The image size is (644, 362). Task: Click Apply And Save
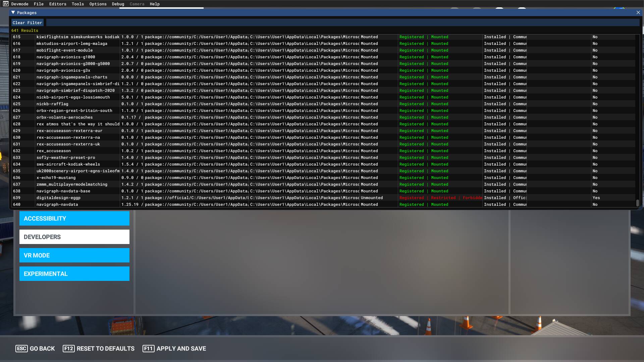point(174,349)
